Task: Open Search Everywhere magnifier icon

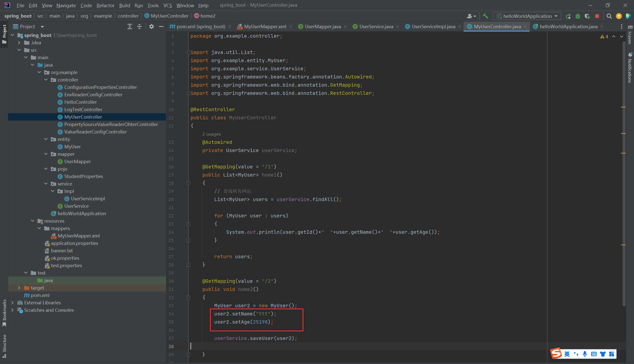Action: [609, 16]
